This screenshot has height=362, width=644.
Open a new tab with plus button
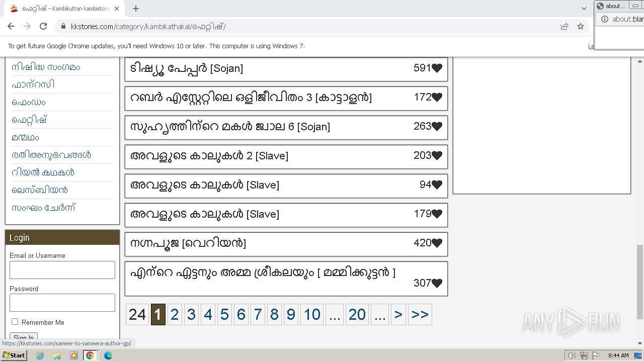click(136, 9)
